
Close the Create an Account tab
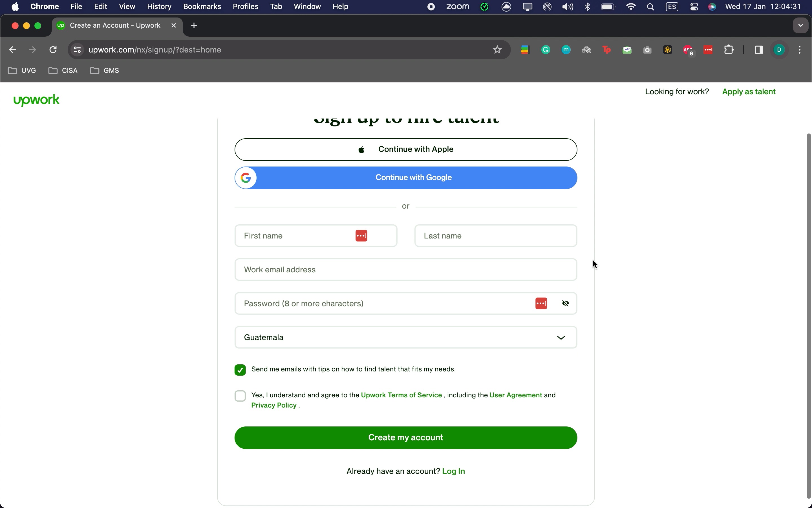[173, 25]
